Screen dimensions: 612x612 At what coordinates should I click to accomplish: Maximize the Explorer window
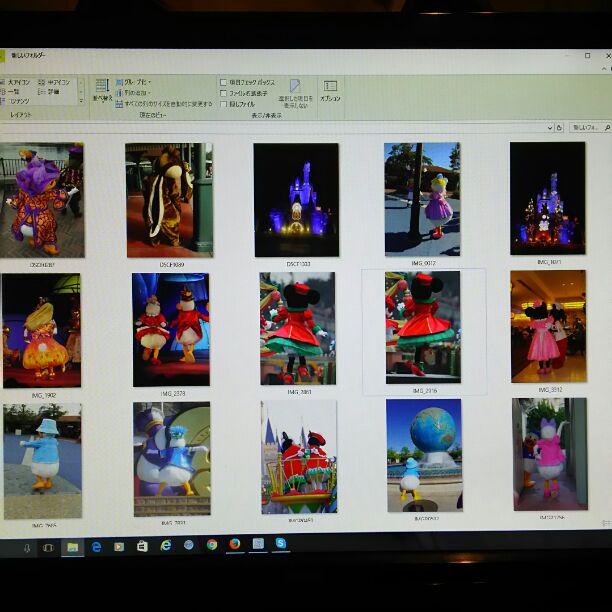tap(587, 55)
